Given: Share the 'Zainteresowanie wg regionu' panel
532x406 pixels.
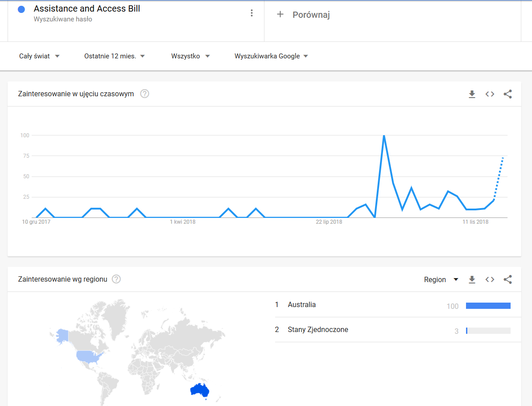Looking at the screenshot, I should tap(507, 279).
